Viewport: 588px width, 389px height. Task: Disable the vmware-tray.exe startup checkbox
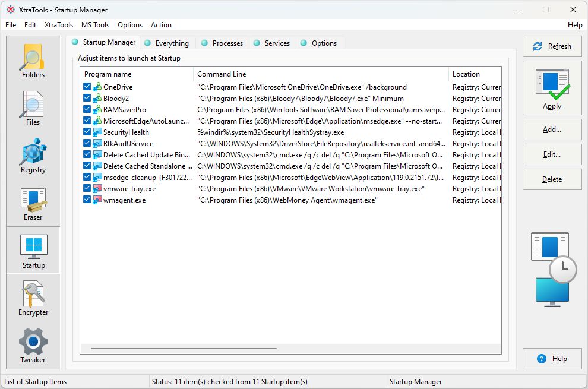(x=87, y=189)
